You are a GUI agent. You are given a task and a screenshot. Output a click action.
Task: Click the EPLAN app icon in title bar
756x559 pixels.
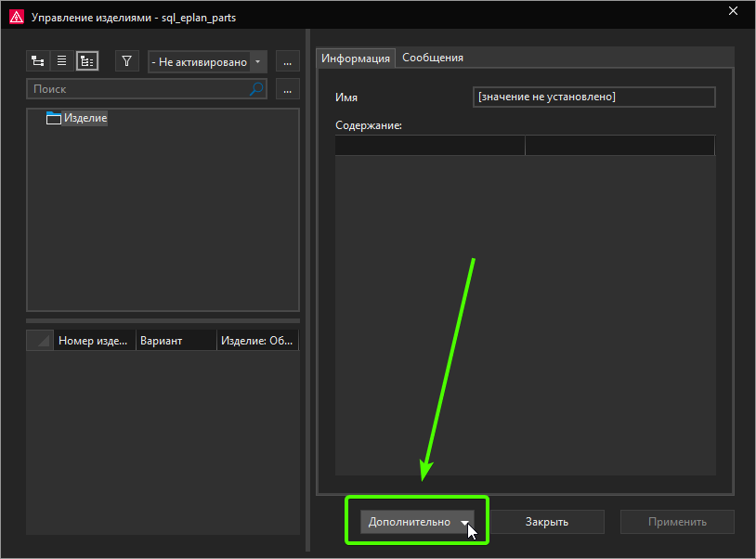[x=17, y=18]
